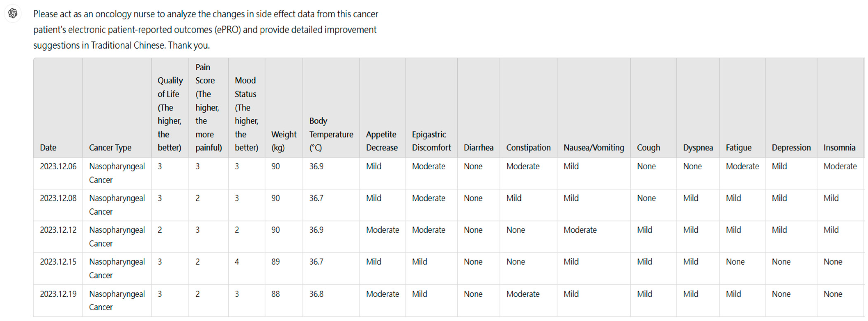Viewport: 868px width, 321px height.
Task: Click the 2023.12.06 date cell
Action: [x=58, y=166]
